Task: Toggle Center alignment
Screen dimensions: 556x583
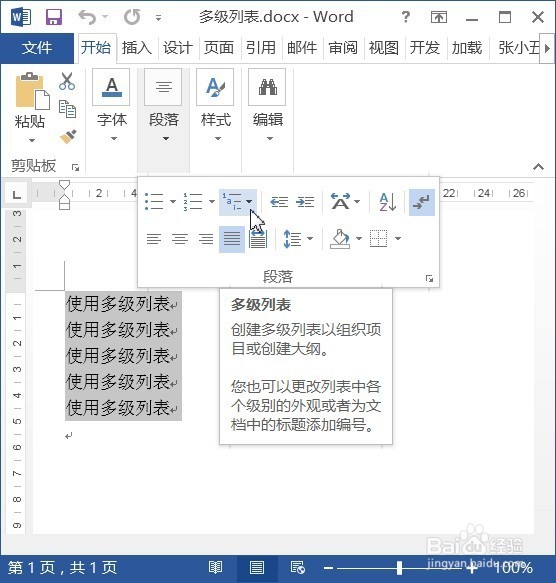Action: click(180, 239)
